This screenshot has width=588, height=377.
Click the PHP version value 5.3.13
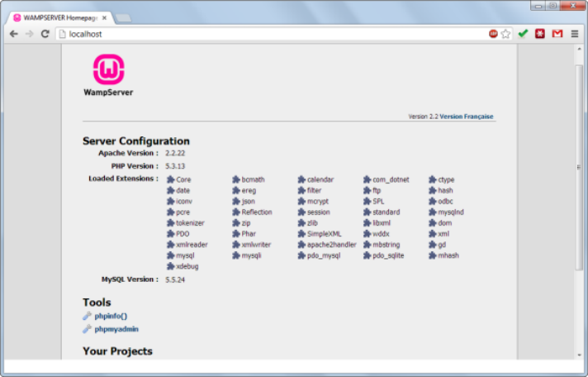[175, 166]
